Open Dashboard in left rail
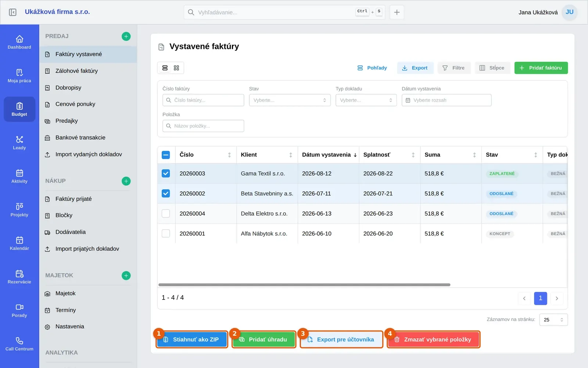The height and width of the screenshot is (368, 588). click(x=19, y=42)
